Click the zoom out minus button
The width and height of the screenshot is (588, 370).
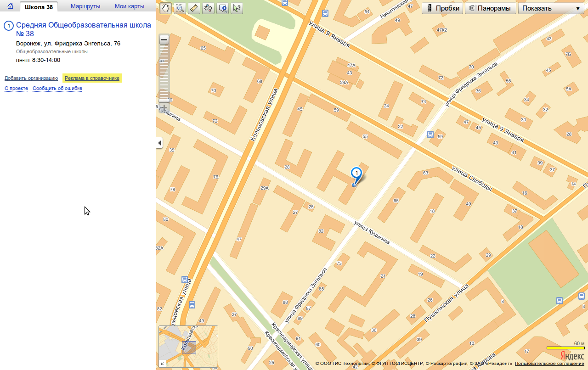point(164,40)
